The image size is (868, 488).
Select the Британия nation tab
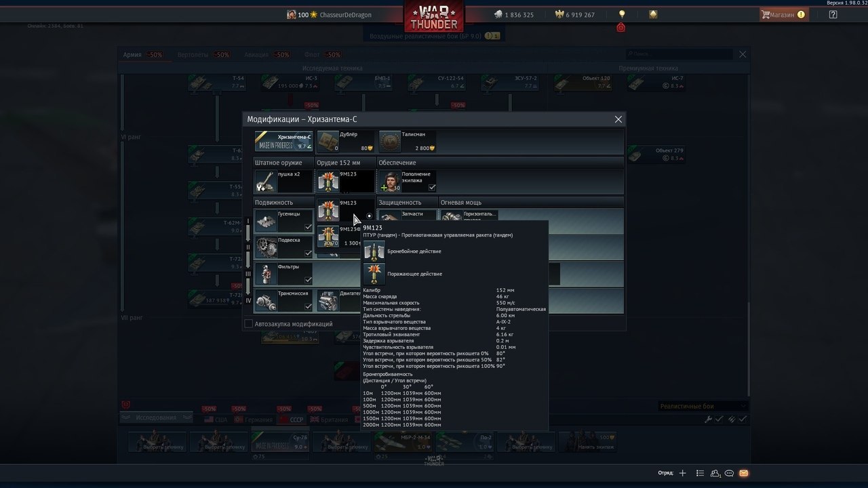point(329,420)
